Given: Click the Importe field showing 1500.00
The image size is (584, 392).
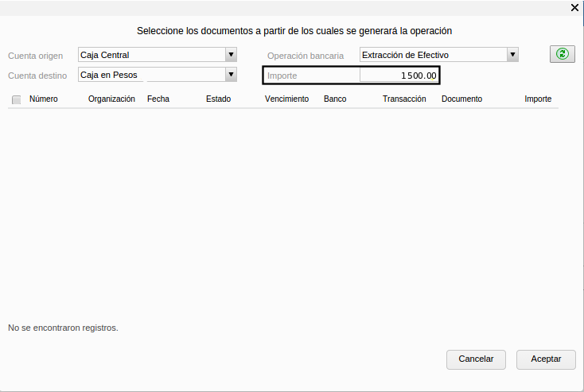Looking at the screenshot, I should point(399,76).
